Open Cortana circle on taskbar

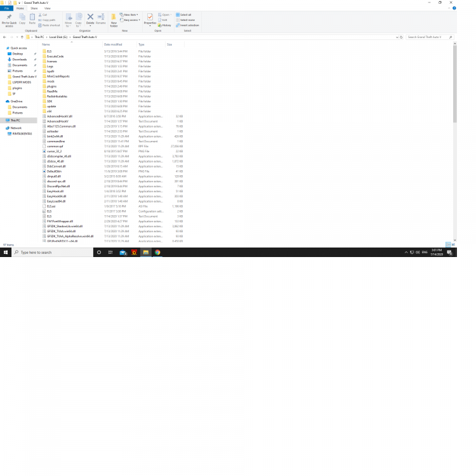click(98, 252)
